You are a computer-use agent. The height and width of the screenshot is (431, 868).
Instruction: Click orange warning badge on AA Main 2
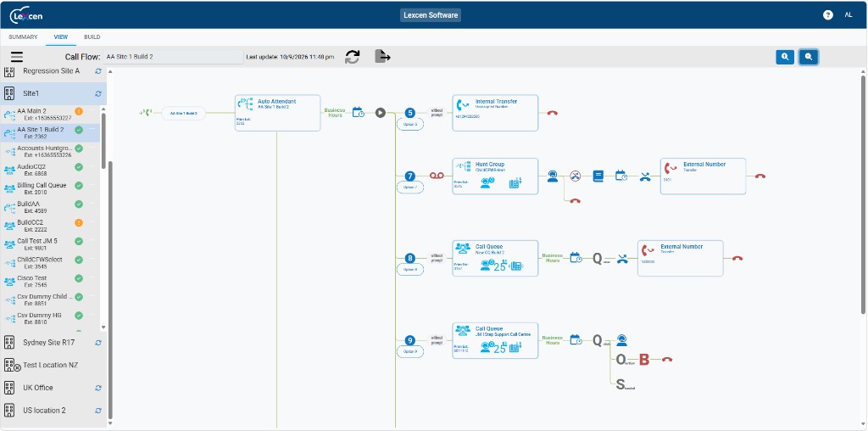tap(79, 111)
